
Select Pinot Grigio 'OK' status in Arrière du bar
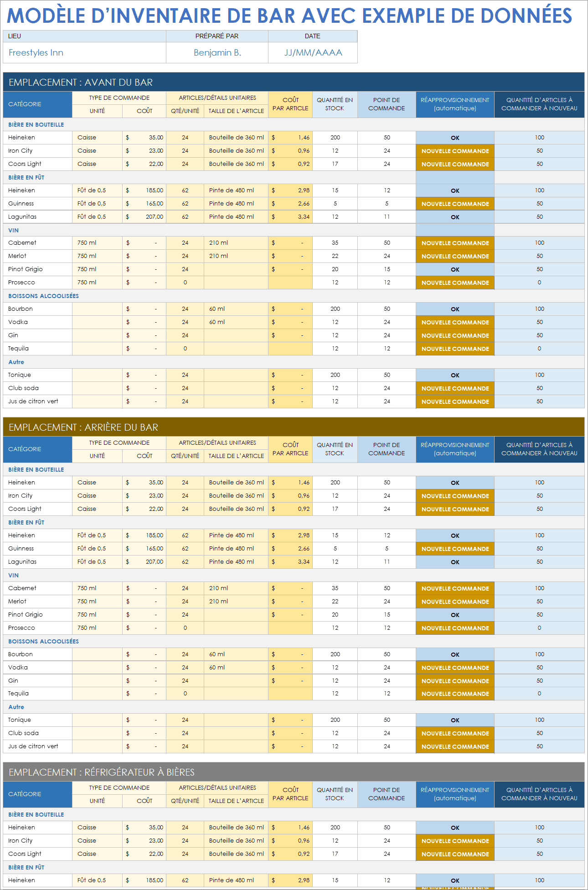click(x=455, y=615)
